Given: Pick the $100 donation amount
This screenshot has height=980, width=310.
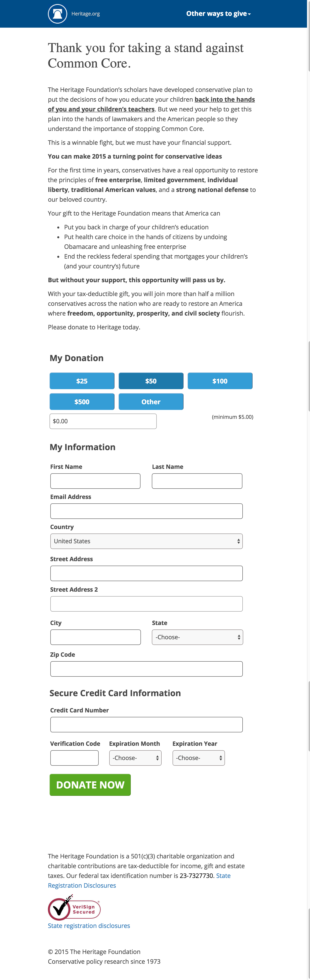Looking at the screenshot, I should pos(220,381).
